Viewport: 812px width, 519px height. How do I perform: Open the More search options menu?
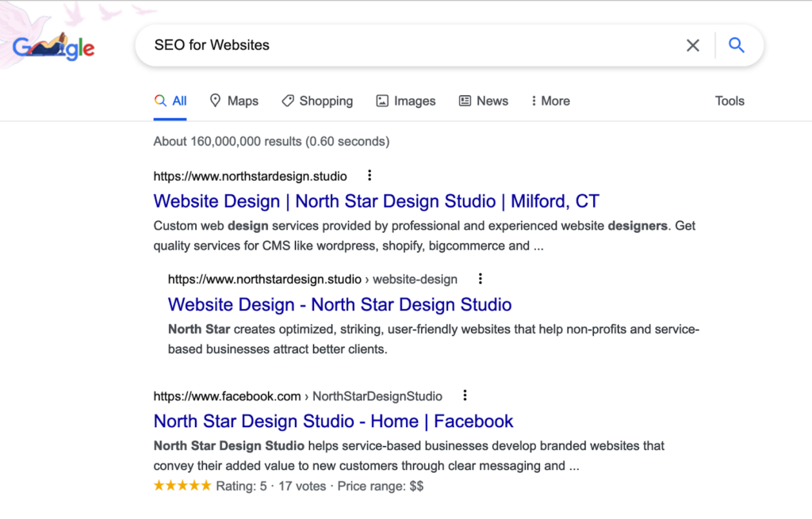pyautogui.click(x=550, y=101)
